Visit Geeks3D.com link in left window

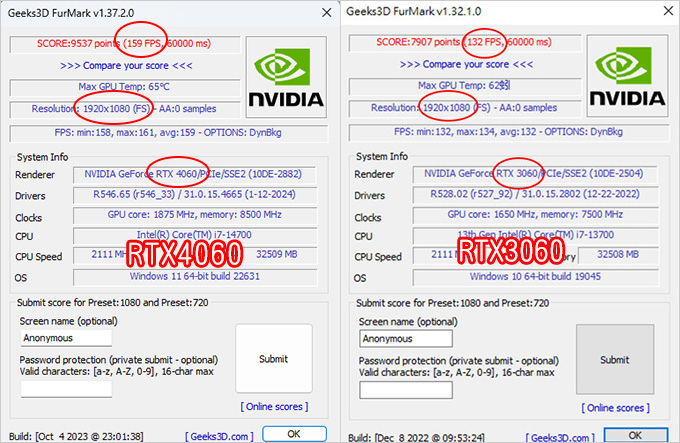[219, 436]
